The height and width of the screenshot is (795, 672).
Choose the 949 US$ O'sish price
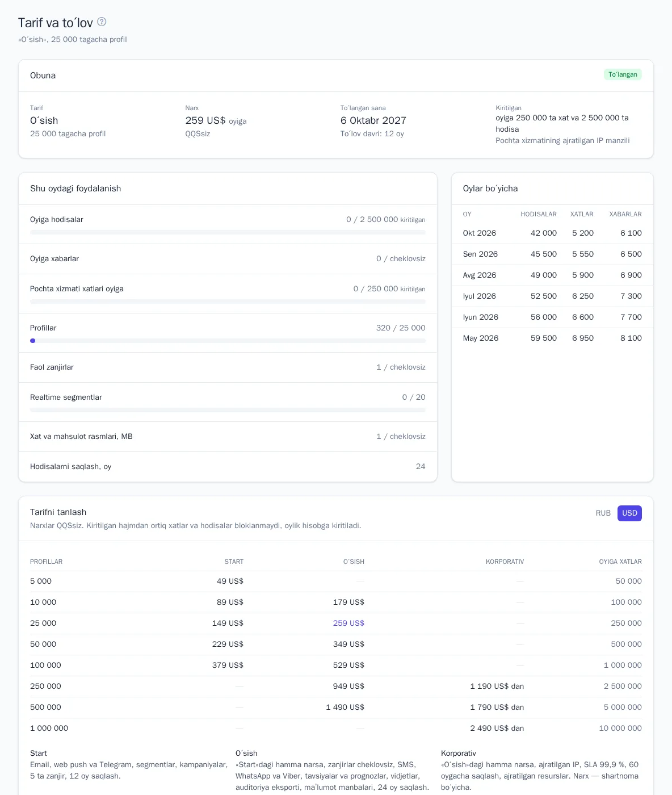click(348, 687)
